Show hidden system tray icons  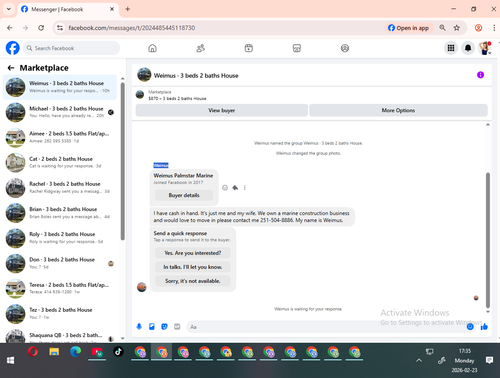[x=419, y=361]
